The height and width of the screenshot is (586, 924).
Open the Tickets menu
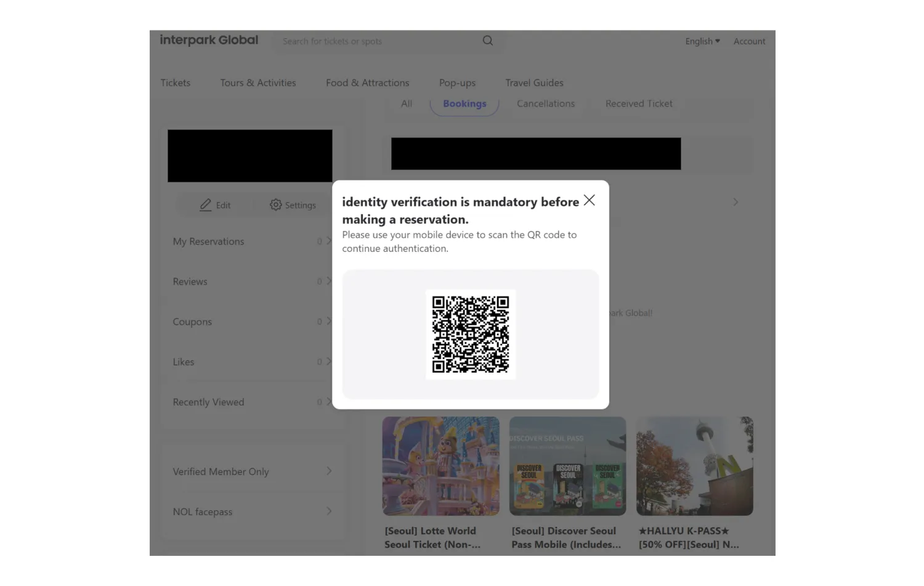pos(176,83)
